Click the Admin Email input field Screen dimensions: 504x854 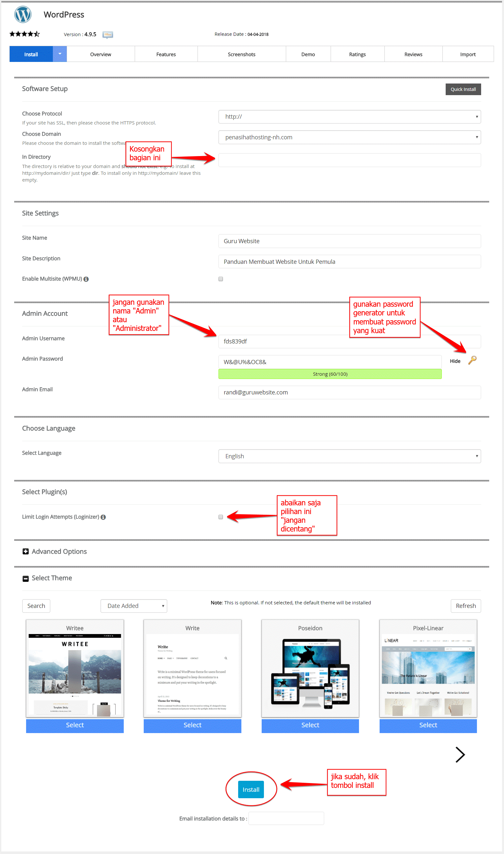pos(349,392)
